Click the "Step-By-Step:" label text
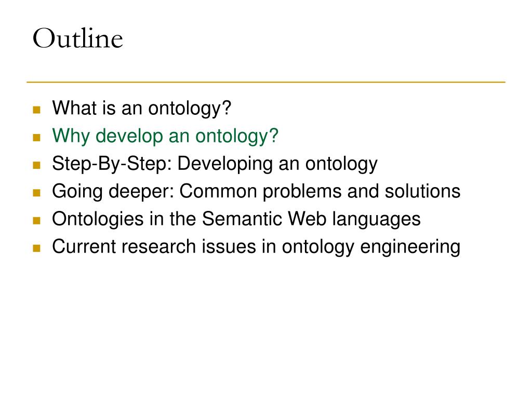 (112, 164)
